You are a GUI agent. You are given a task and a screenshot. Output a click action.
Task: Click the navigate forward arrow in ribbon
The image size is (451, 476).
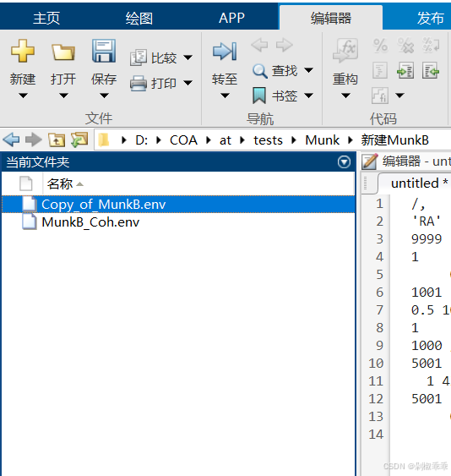284,45
